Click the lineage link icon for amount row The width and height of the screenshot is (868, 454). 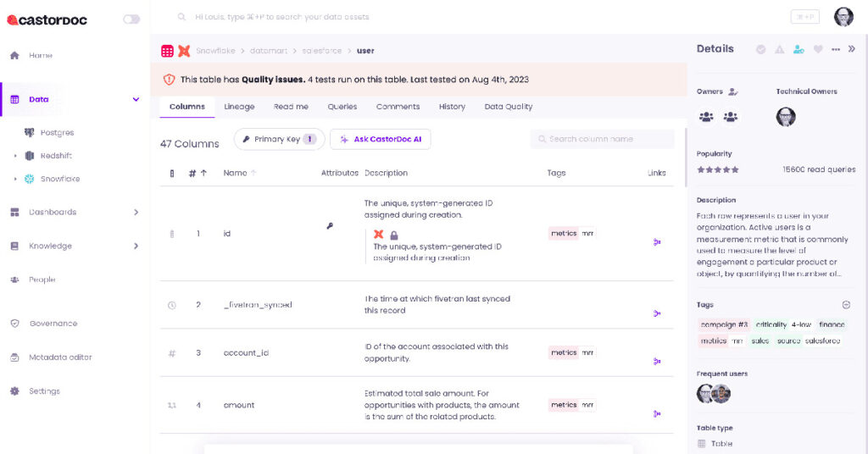(657, 413)
